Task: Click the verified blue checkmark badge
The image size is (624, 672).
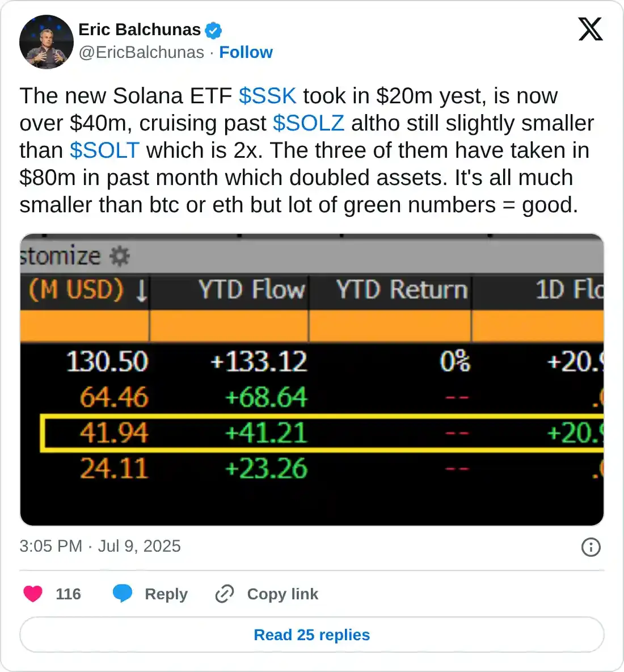Action: (213, 31)
